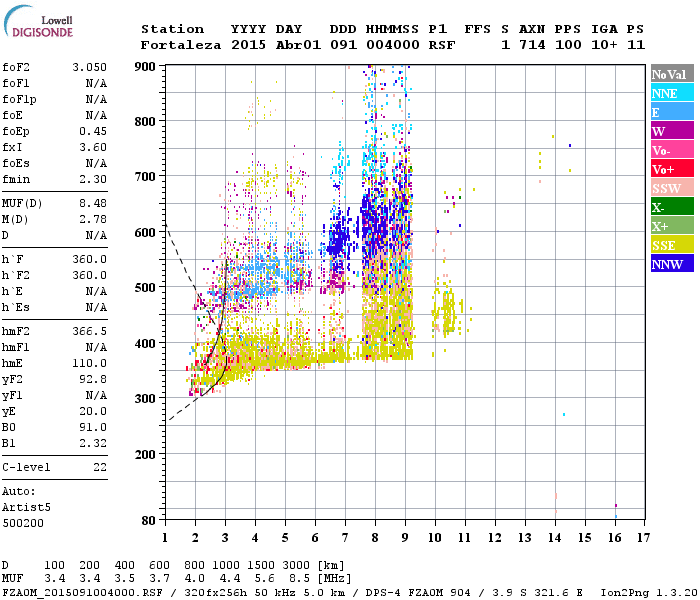Screen dimensions: 700x600
Task: Click the M(D) value 2.78
Action: point(93,220)
